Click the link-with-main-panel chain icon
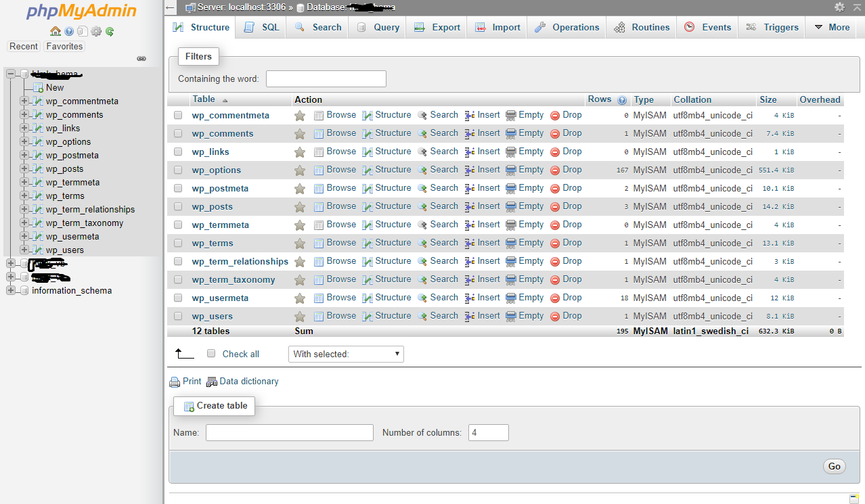This screenshot has width=865, height=504. pos(141,59)
